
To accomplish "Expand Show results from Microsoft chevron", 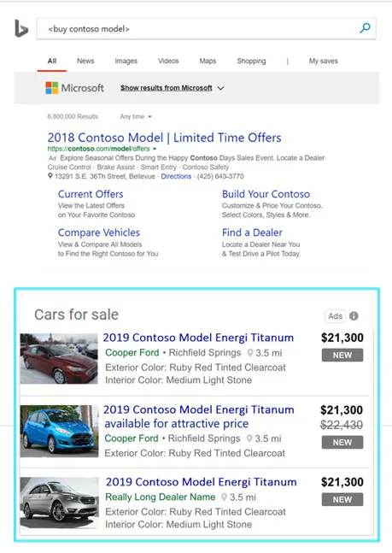I will pos(220,88).
